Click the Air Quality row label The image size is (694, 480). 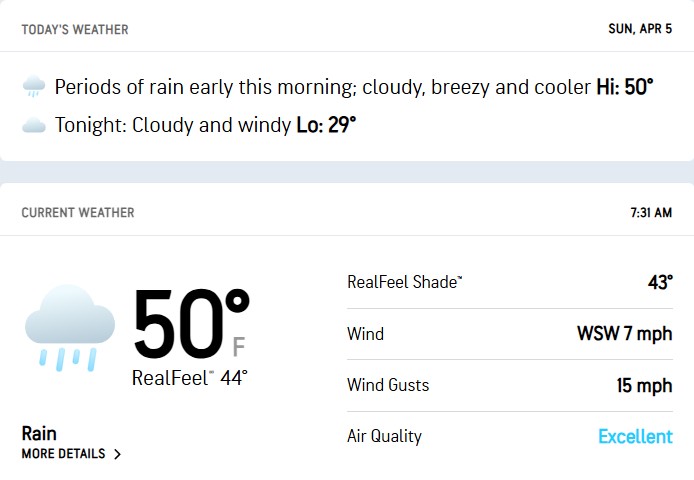(384, 436)
